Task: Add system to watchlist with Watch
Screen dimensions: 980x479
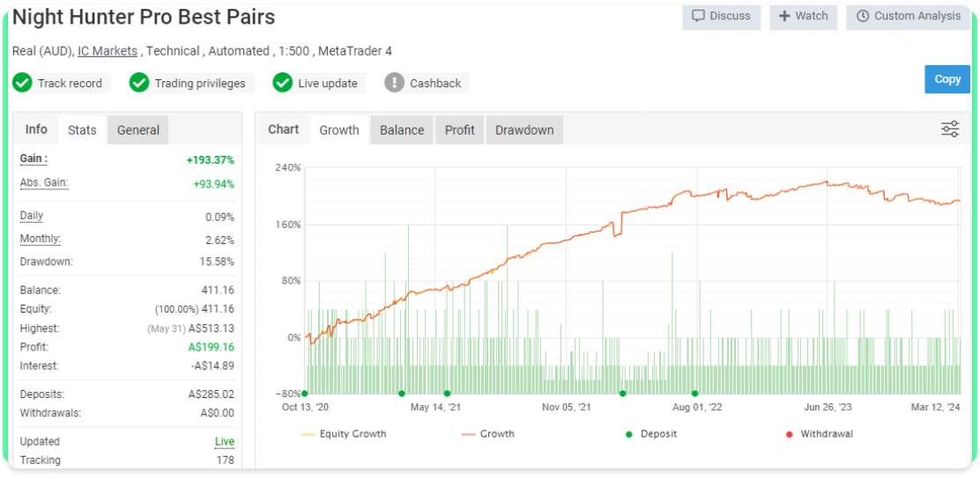Action: (803, 16)
